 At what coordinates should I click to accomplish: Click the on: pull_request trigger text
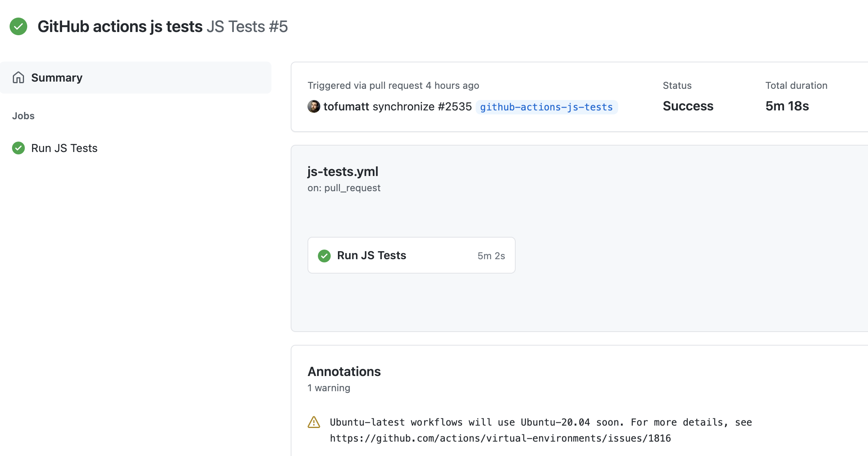point(344,188)
